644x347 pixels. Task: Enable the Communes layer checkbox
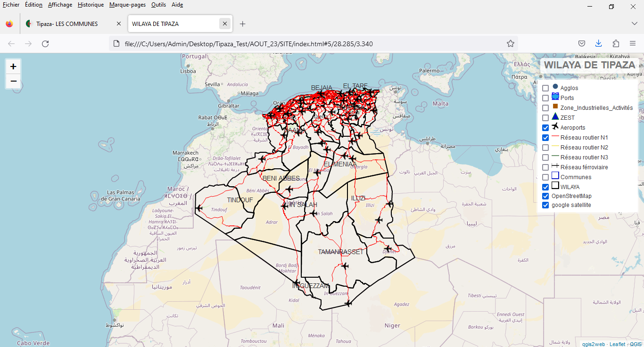545,177
